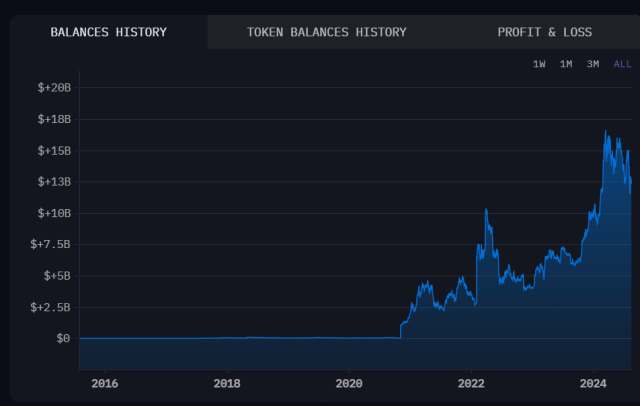640x406 pixels.
Task: Select the 1M time range
Action: tap(566, 64)
